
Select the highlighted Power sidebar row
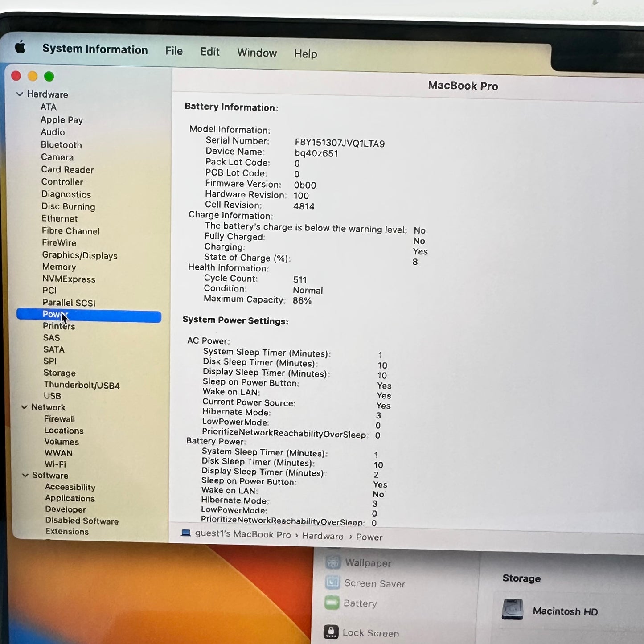point(89,315)
